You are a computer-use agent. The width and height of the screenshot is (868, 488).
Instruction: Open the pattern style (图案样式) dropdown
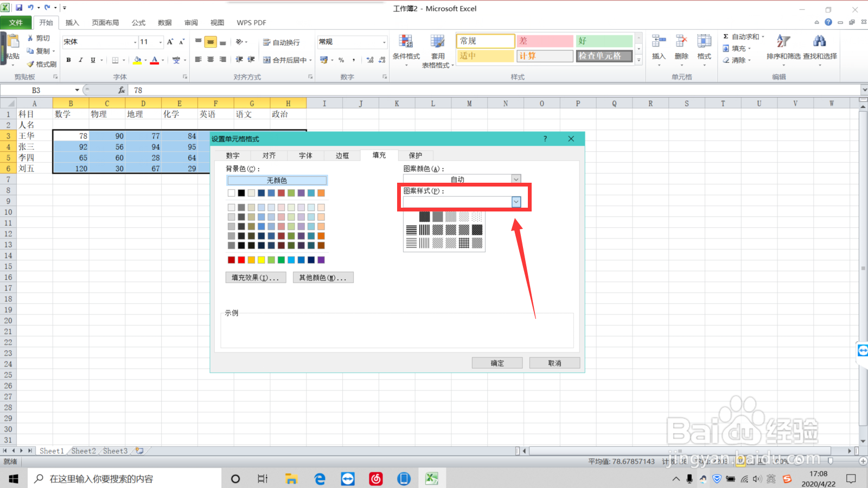516,202
